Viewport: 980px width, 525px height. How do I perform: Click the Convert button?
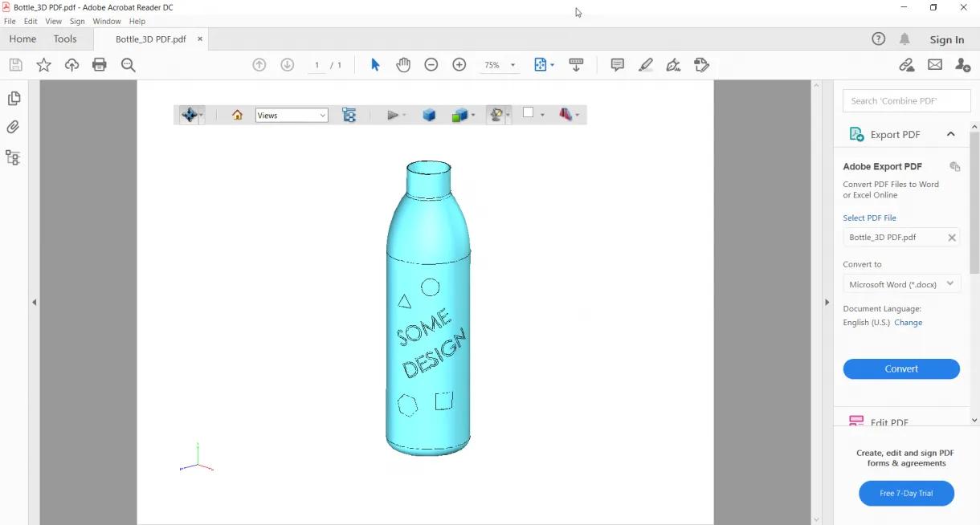pyautogui.click(x=901, y=368)
